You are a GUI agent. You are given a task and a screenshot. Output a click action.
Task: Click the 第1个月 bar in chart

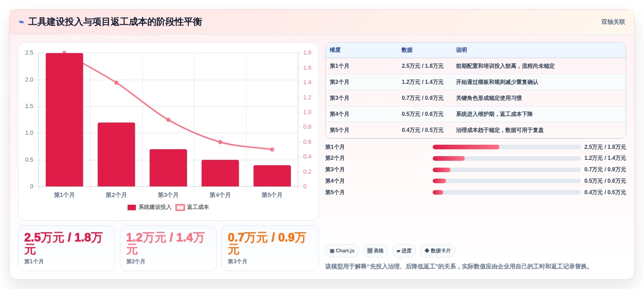(64, 120)
